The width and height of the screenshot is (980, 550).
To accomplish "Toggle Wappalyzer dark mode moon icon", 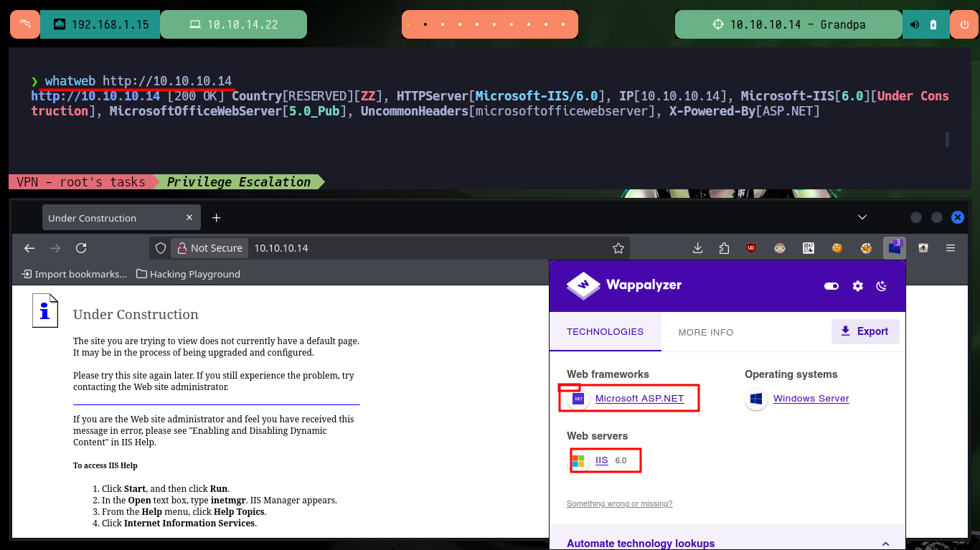I will 882,286.
